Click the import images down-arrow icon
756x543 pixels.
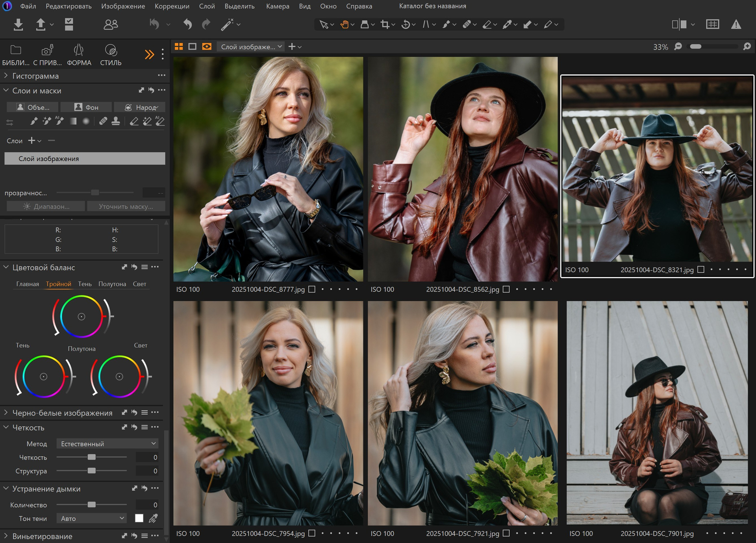[x=18, y=24]
